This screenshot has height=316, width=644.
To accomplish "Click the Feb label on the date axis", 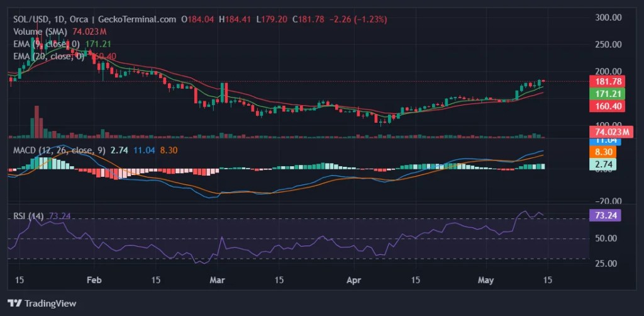I will (x=94, y=280).
